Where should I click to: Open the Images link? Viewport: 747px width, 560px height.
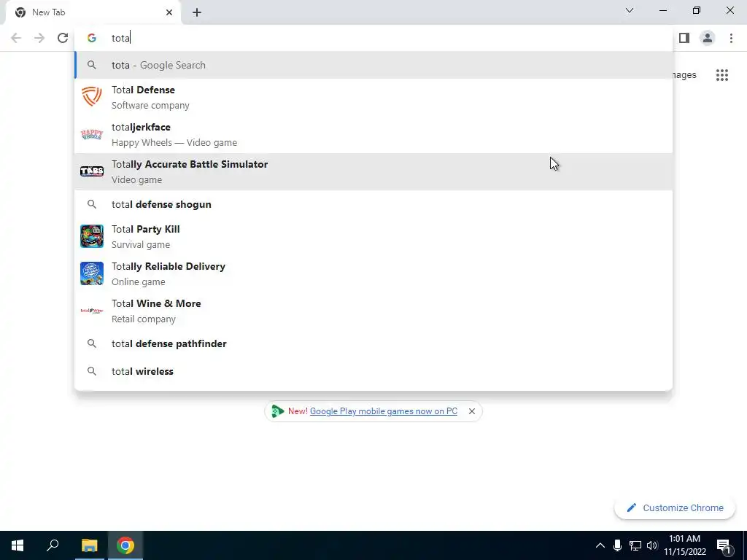pos(684,75)
